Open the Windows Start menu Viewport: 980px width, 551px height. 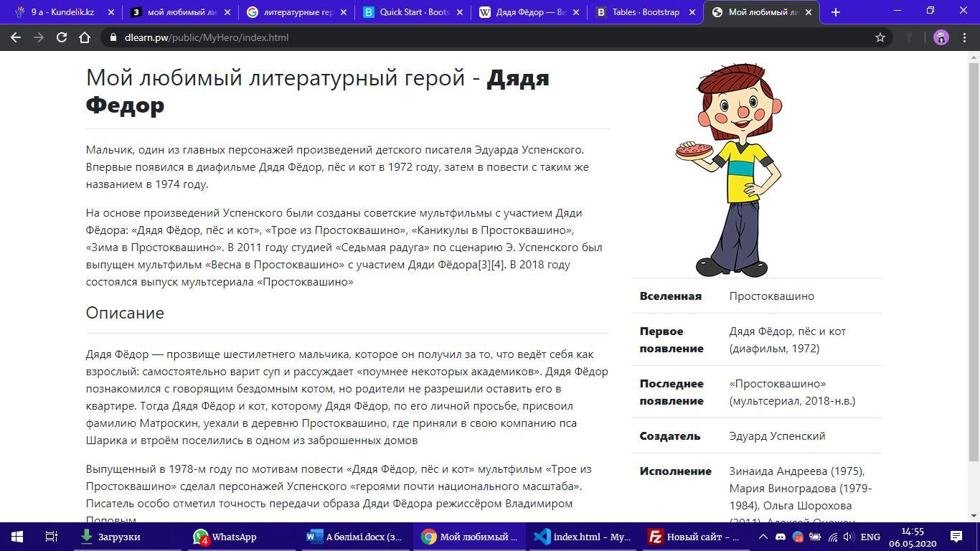[17, 537]
